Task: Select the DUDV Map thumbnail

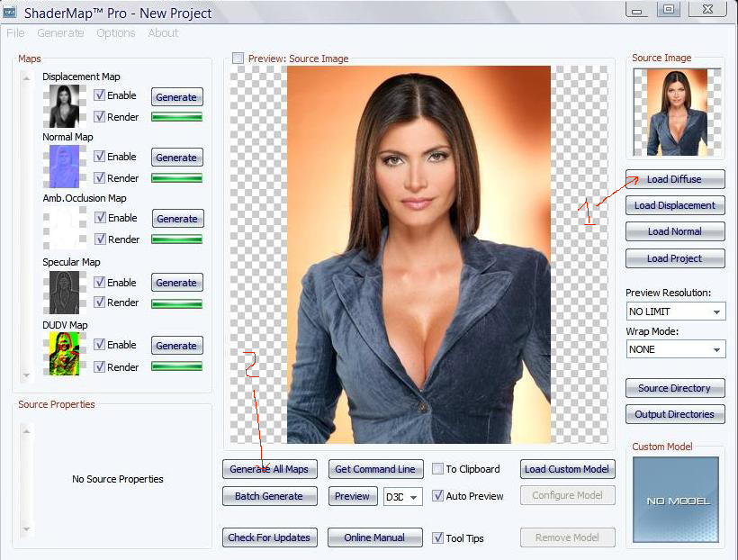Action: pyautogui.click(x=65, y=353)
